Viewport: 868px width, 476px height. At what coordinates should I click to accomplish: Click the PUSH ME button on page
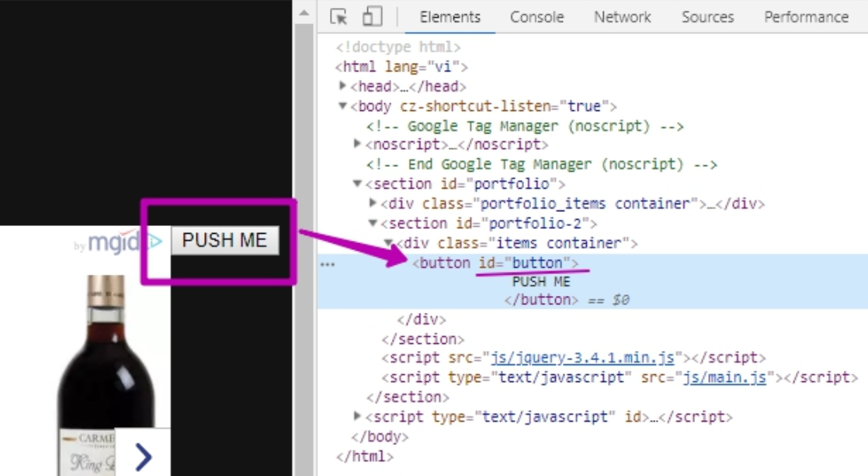click(x=224, y=240)
